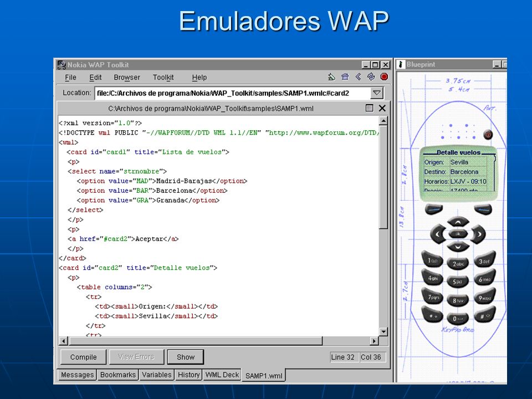The image size is (532, 399).
Task: Click the vertical scrollbar thumb in editor
Action: [x=383, y=177]
